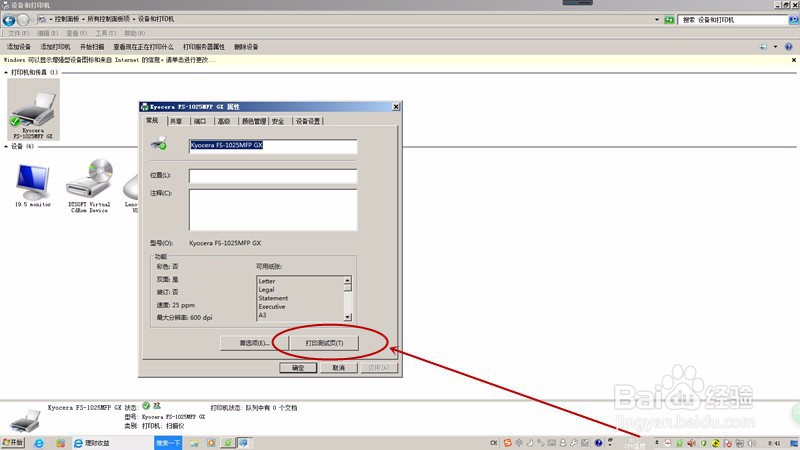Click the printer icon in the properties dialog

[x=159, y=143]
